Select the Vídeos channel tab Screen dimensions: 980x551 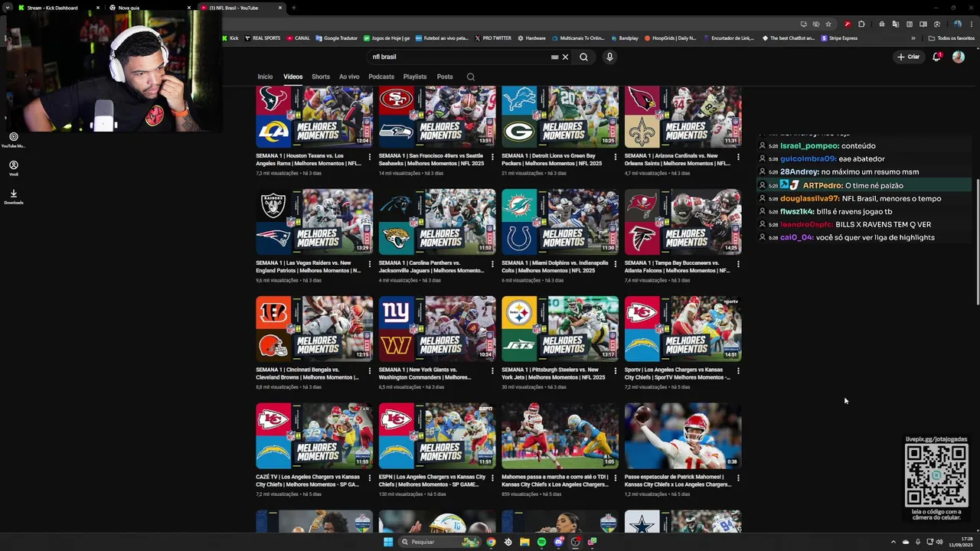pos(292,77)
